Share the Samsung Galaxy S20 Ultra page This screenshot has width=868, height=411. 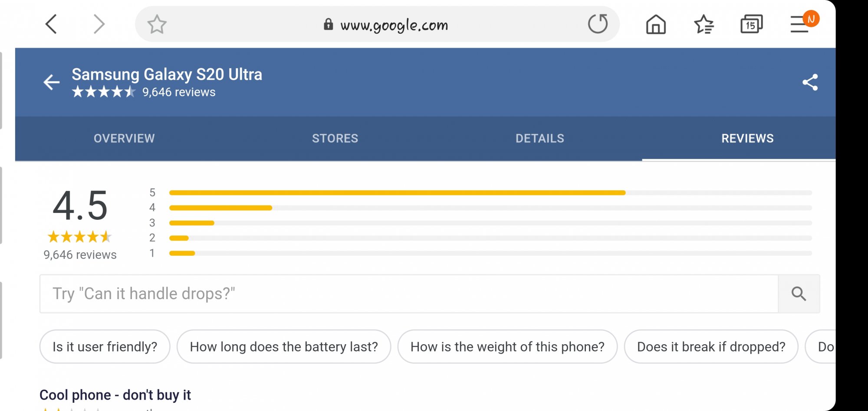click(x=810, y=82)
